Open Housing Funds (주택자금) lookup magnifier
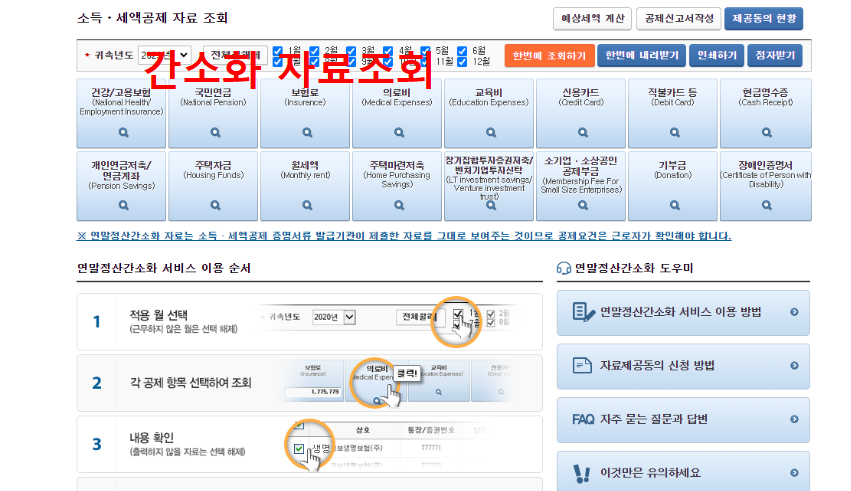Screen dimensions: 851x491 pos(215,205)
